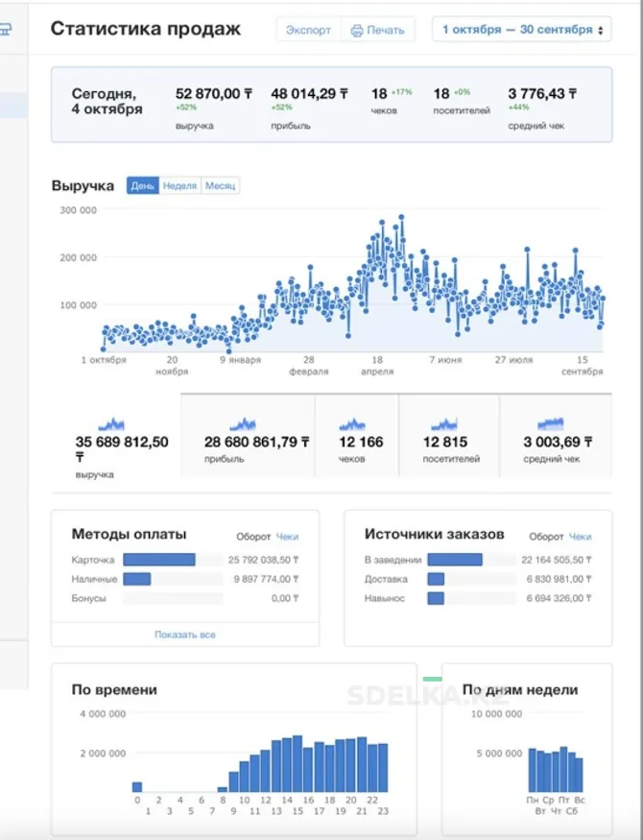Click the 9 897 774,00 cash value
Image resolution: width=643 pixels, height=840 pixels.
click(x=266, y=579)
